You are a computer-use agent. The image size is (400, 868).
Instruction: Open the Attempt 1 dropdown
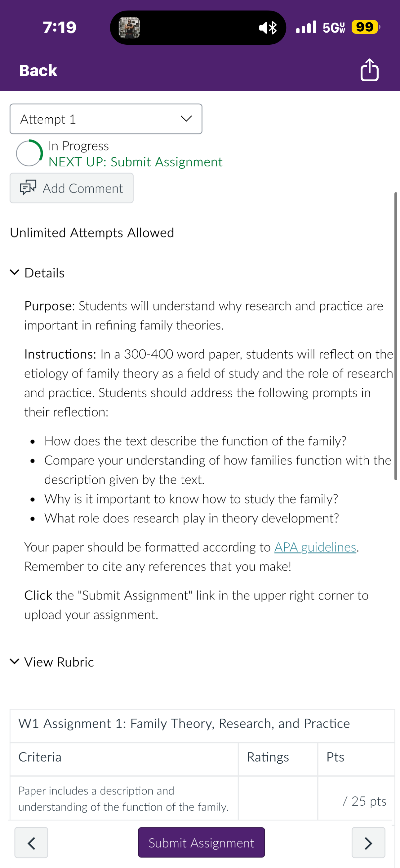tap(106, 119)
